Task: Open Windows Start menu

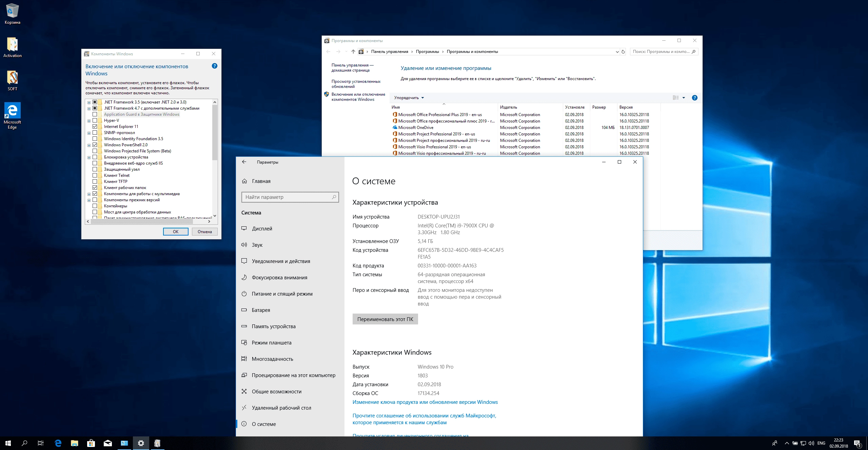Action: point(8,443)
